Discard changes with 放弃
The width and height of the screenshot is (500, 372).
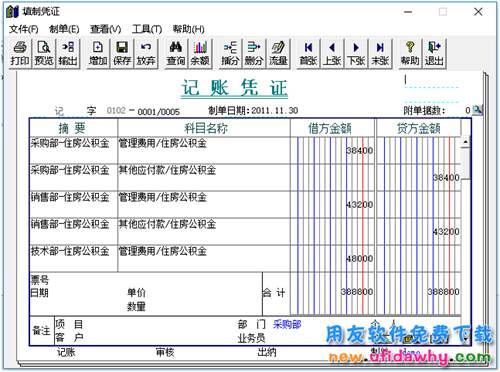146,53
